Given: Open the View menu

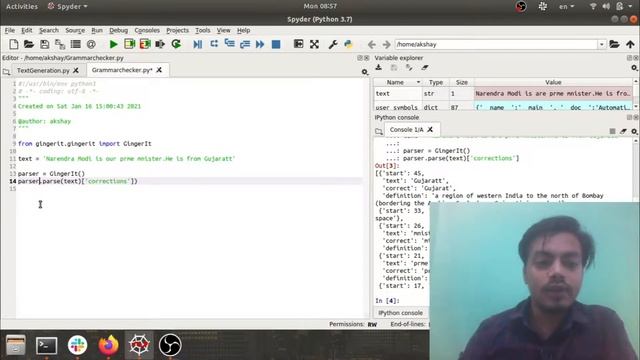Looking at the screenshot, I should click(x=223, y=30).
